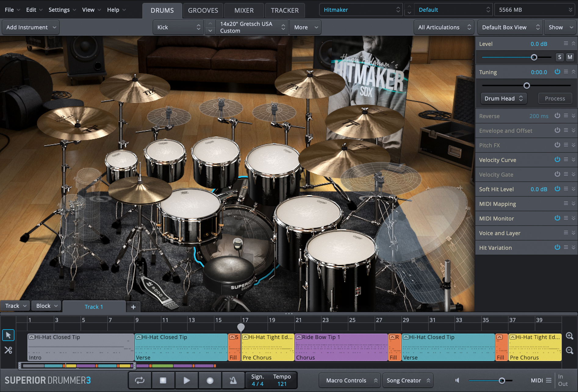Select the arrow selection tool
The width and height of the screenshot is (578, 392).
pos(8,335)
